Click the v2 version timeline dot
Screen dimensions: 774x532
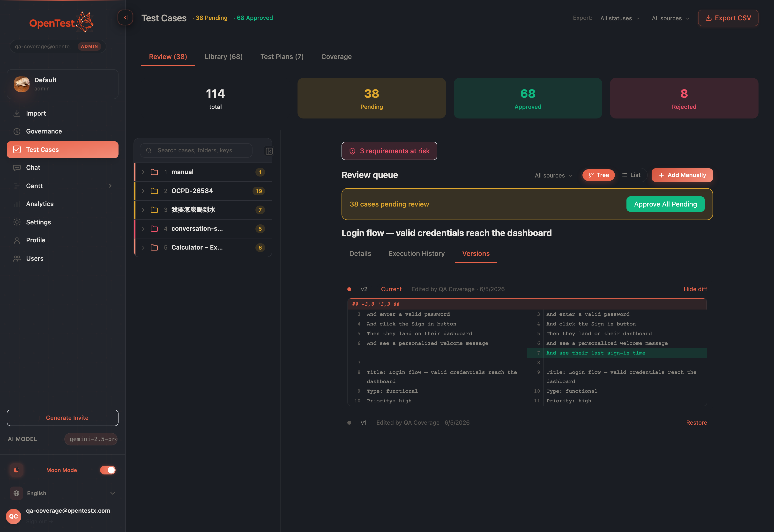(x=349, y=289)
